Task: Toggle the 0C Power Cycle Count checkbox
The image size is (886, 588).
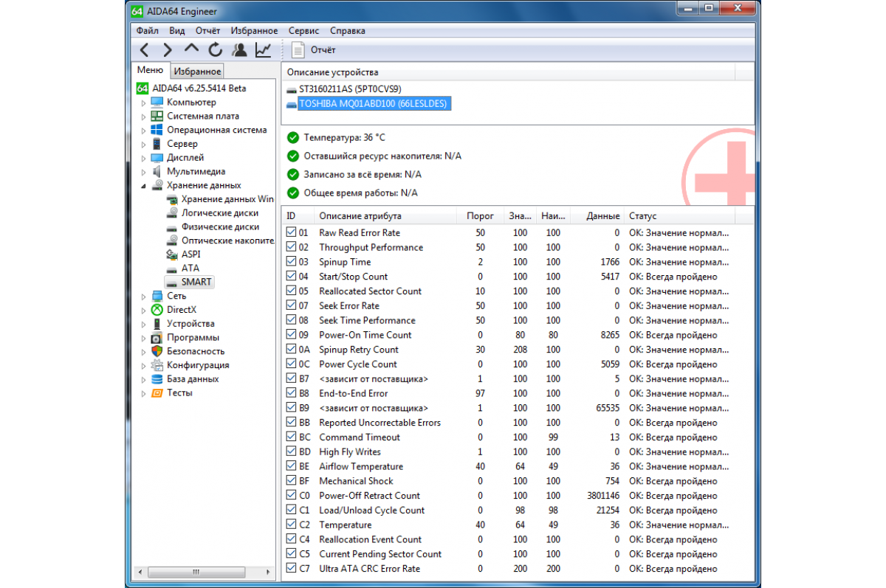Action: 291,364
